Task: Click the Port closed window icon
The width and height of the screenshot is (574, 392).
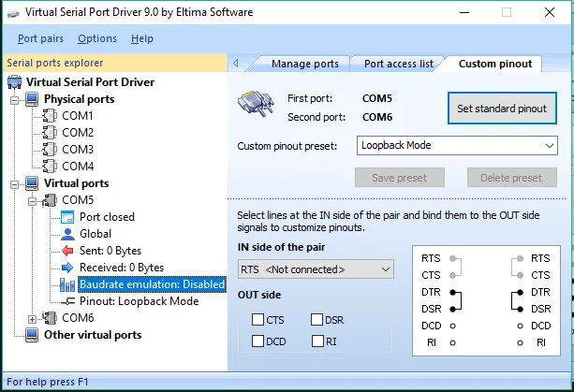Action: pos(67,217)
